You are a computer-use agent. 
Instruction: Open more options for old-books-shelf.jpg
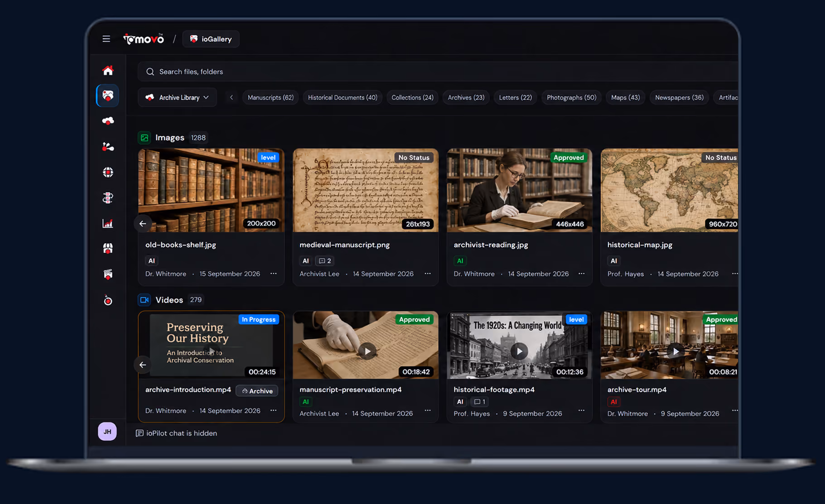274,274
